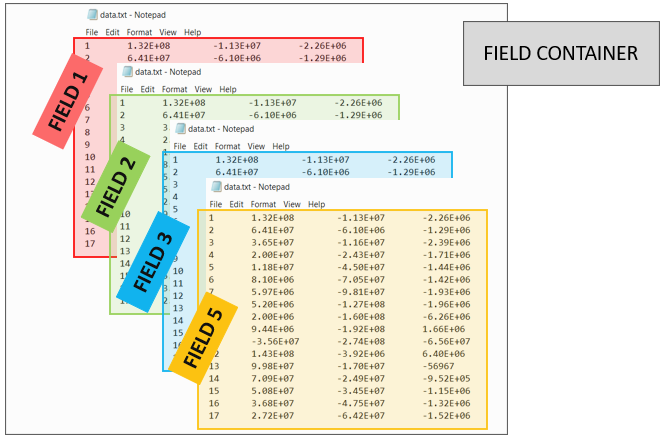Image resolution: width=665 pixels, height=438 pixels.
Task: Open Help menu in the blue Field 3 window
Action: click(x=282, y=146)
